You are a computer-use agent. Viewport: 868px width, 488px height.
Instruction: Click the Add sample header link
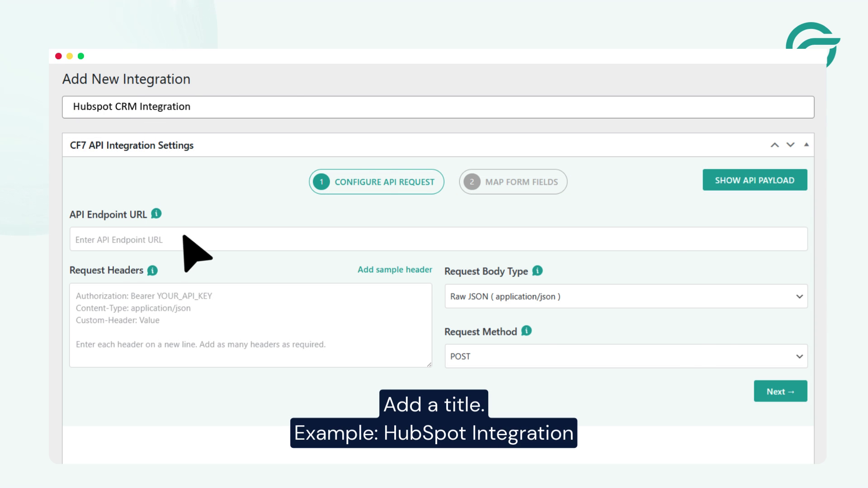[x=395, y=269]
